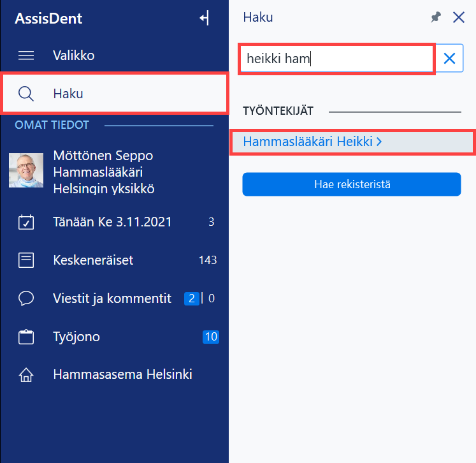The image size is (476, 463).
Task: Expand the Hammaslääkäri Heikki chevron arrow
Action: (379, 142)
